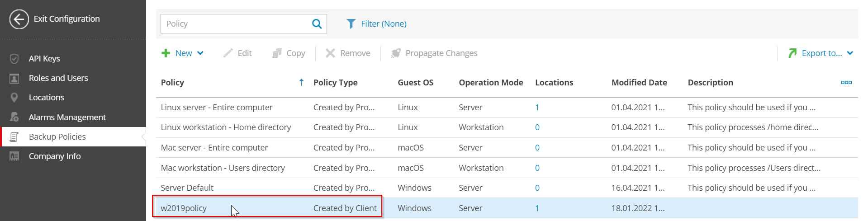Sort by Policy column ascending arrow

[301, 82]
